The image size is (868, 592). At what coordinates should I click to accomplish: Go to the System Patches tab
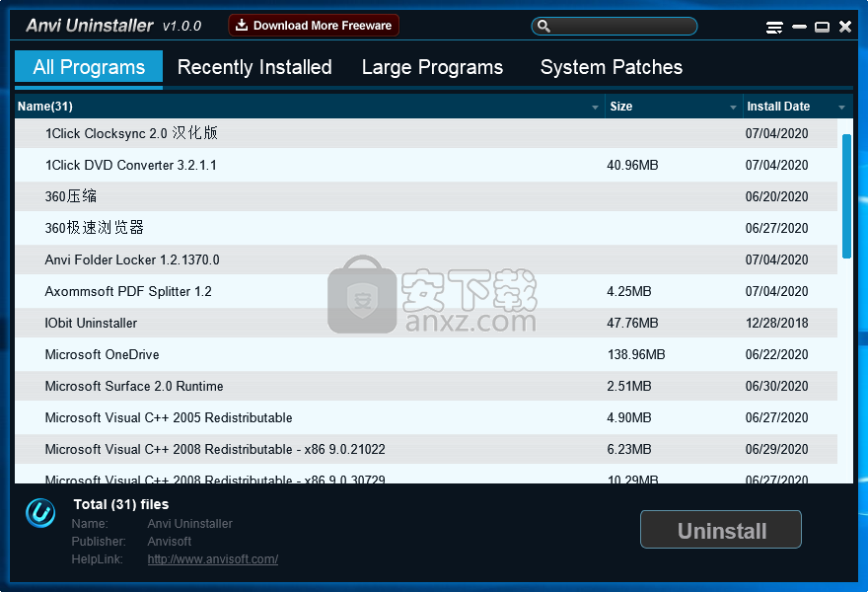point(612,67)
